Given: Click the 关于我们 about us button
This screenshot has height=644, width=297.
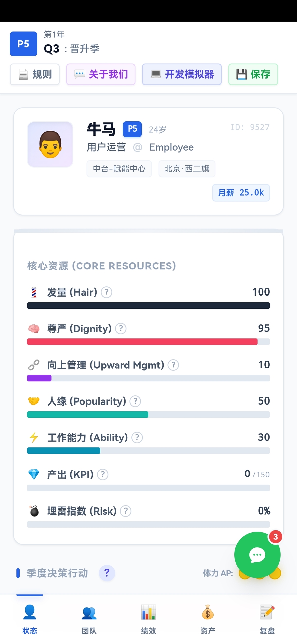Looking at the screenshot, I should click(x=101, y=74).
